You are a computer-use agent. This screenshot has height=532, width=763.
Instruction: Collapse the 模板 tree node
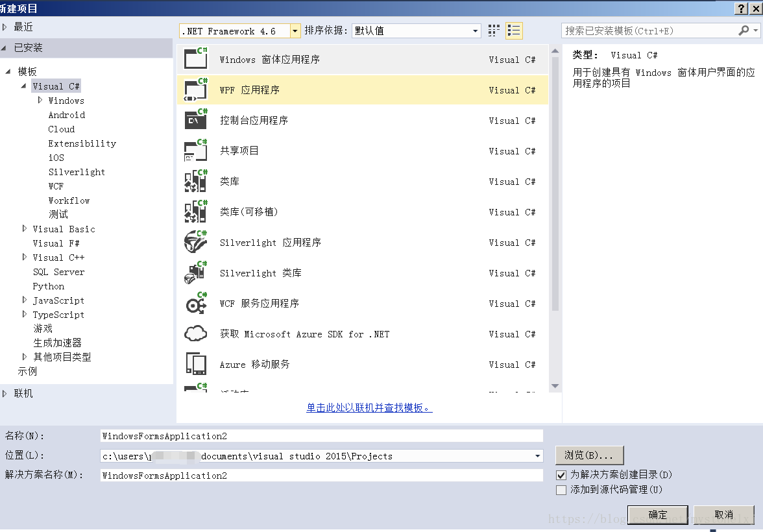8,71
